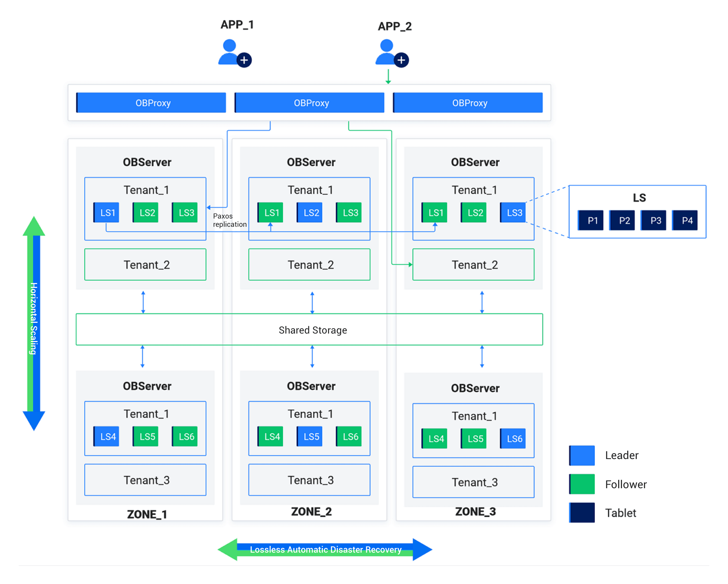Select the green LS1 follower in ZONE_3
The width and height of the screenshot is (728, 584).
pos(434,212)
